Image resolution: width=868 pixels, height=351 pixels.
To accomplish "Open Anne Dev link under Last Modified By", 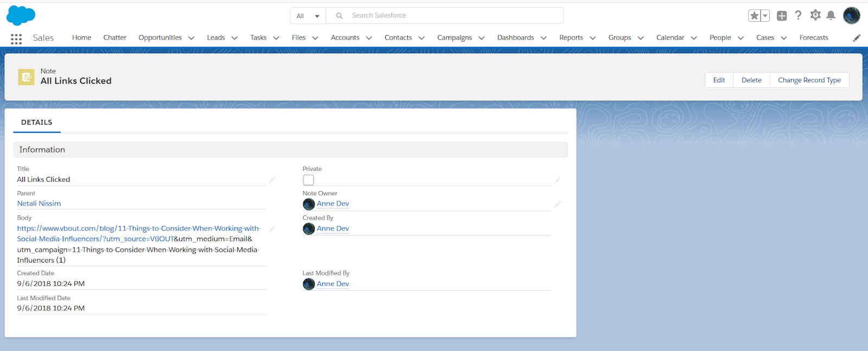I will tap(333, 284).
